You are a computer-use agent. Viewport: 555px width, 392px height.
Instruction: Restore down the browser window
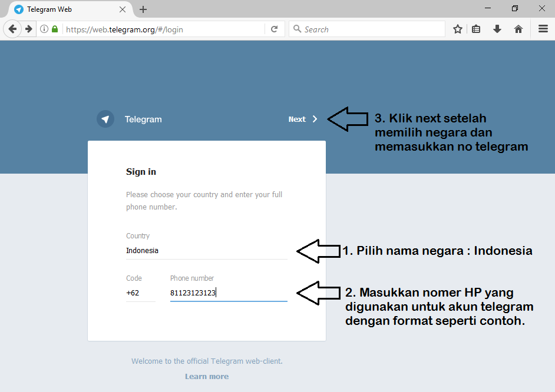click(x=515, y=8)
